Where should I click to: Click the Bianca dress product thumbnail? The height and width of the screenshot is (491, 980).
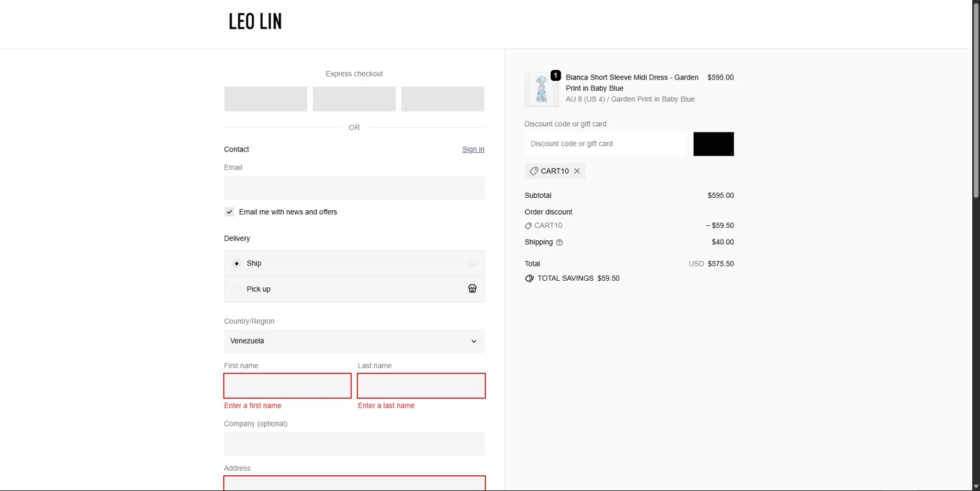pos(542,89)
